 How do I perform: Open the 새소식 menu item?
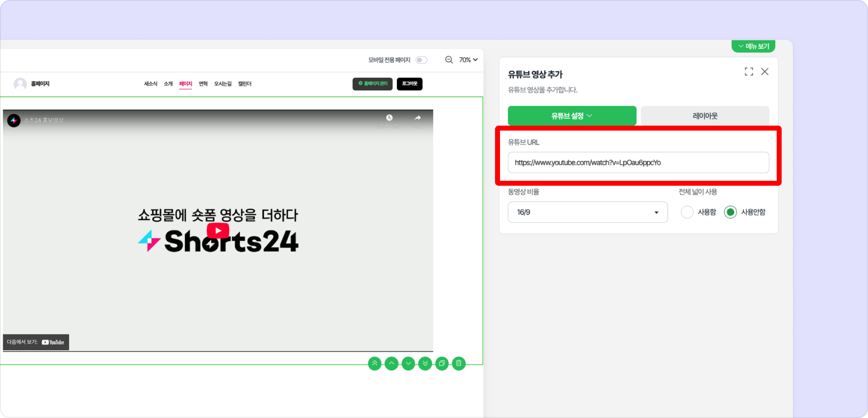151,84
